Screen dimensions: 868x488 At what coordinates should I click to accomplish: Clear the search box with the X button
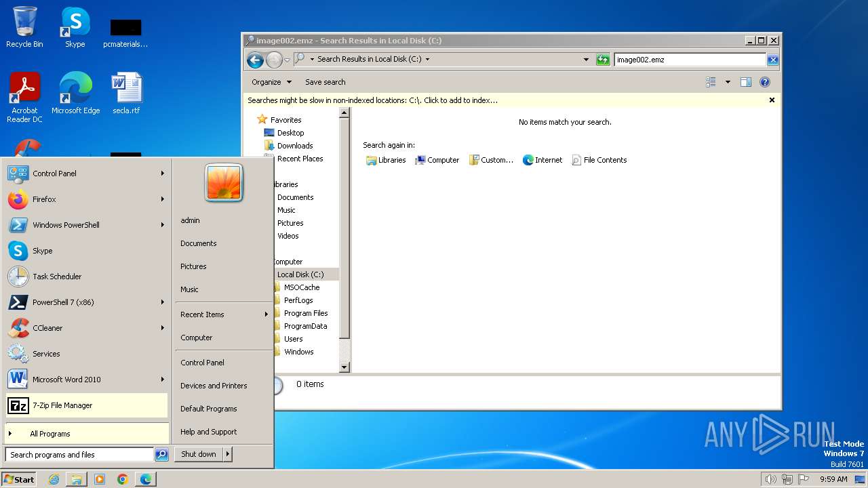(x=772, y=60)
